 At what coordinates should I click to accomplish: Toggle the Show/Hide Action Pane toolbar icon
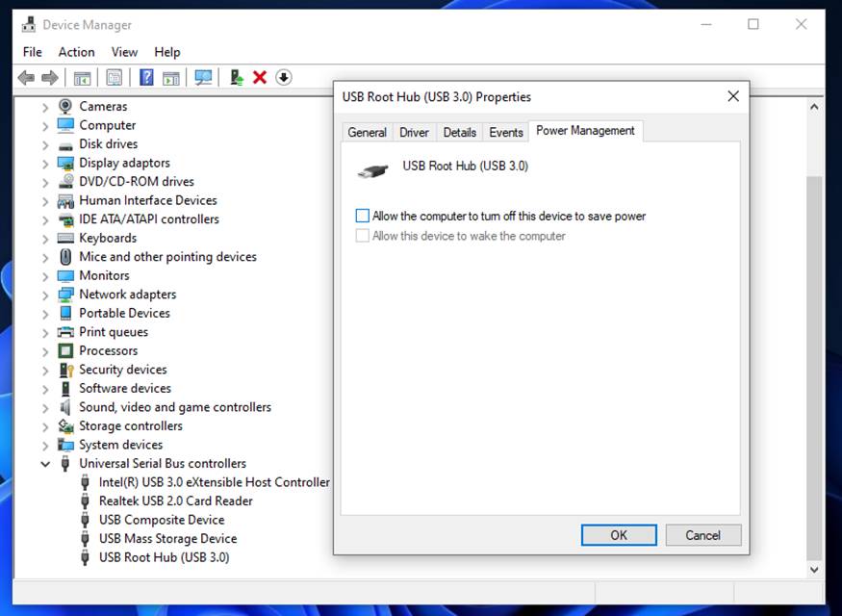[x=170, y=78]
